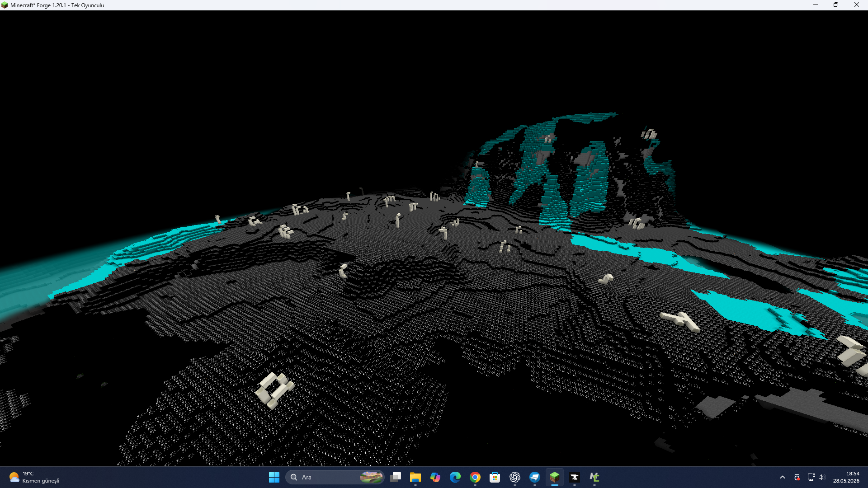
Task: Open clock and calendar showing 18:54
Action: click(846, 477)
